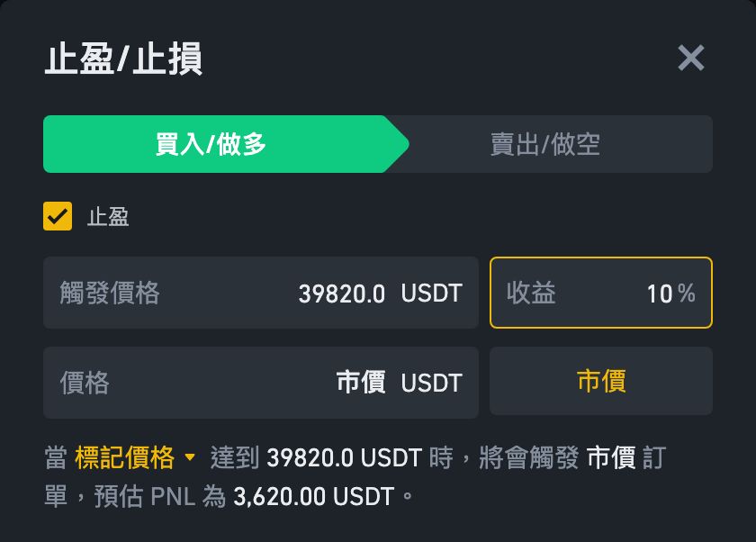The height and width of the screenshot is (542, 756).
Task: Switch to the 買入/做多 tab
Action: coord(211,144)
